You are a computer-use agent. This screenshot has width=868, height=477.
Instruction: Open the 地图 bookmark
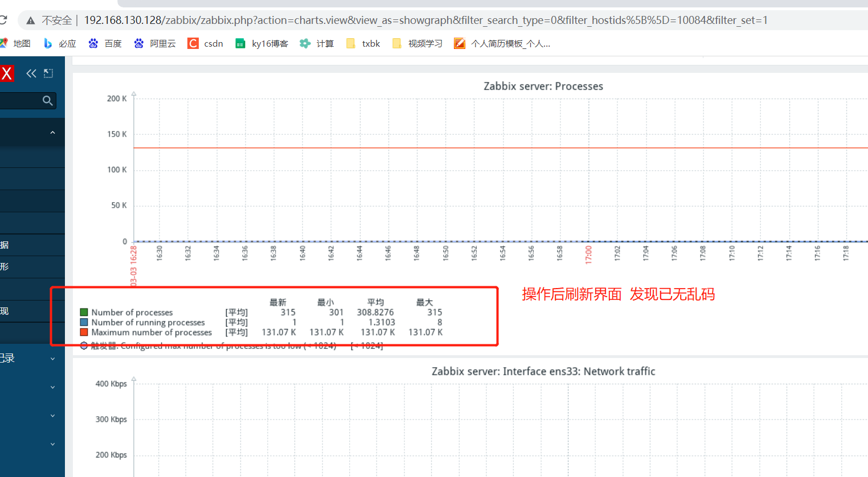(15, 43)
